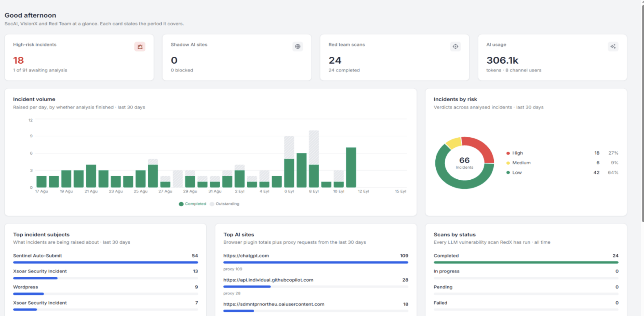Viewport: 644px width, 316px height.
Task: Click the Pending scans row
Action: pyautogui.click(x=526, y=290)
